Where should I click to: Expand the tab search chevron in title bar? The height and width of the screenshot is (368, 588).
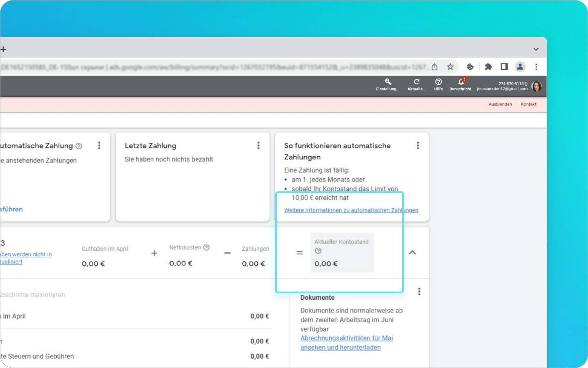pos(536,49)
